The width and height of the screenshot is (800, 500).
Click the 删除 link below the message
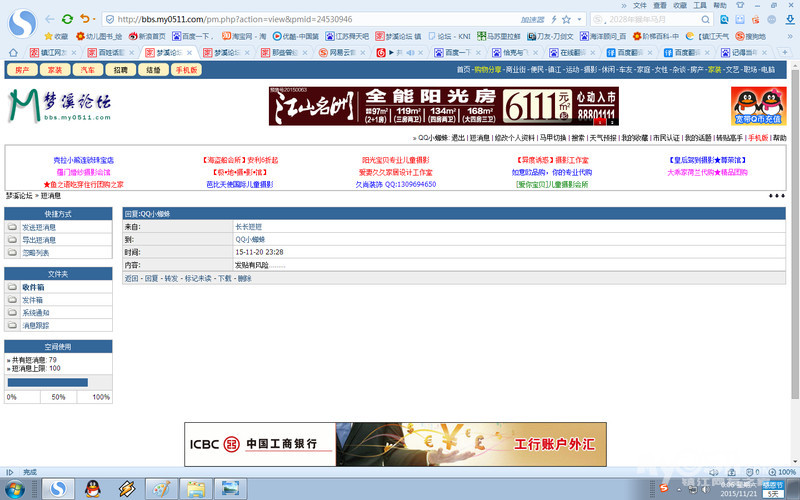[x=244, y=279]
